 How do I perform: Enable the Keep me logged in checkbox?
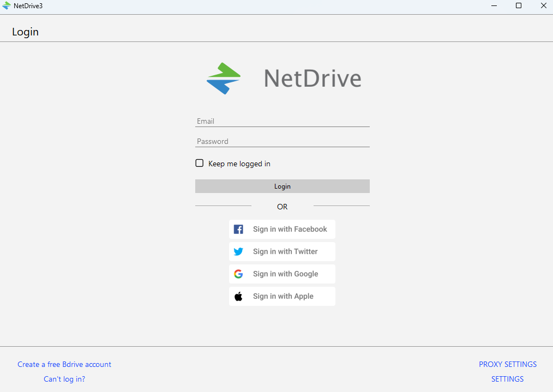coord(200,163)
